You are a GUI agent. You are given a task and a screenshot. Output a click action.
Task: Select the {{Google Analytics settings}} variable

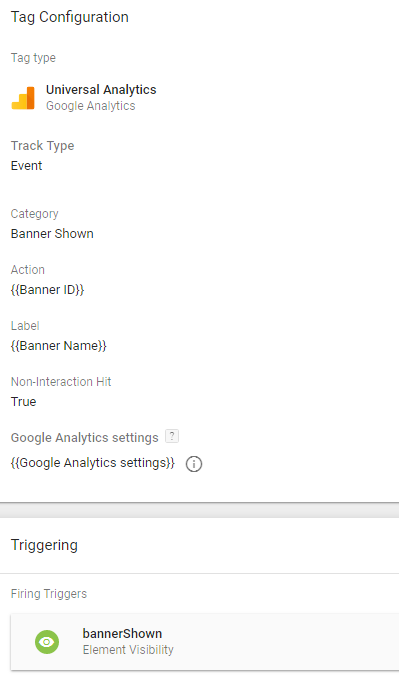pos(93,463)
